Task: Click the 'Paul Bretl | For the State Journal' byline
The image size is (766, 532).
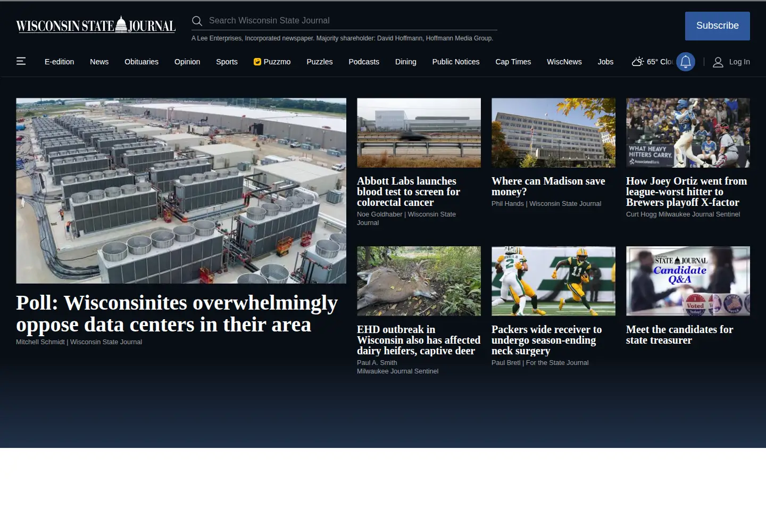Action: [540, 363]
